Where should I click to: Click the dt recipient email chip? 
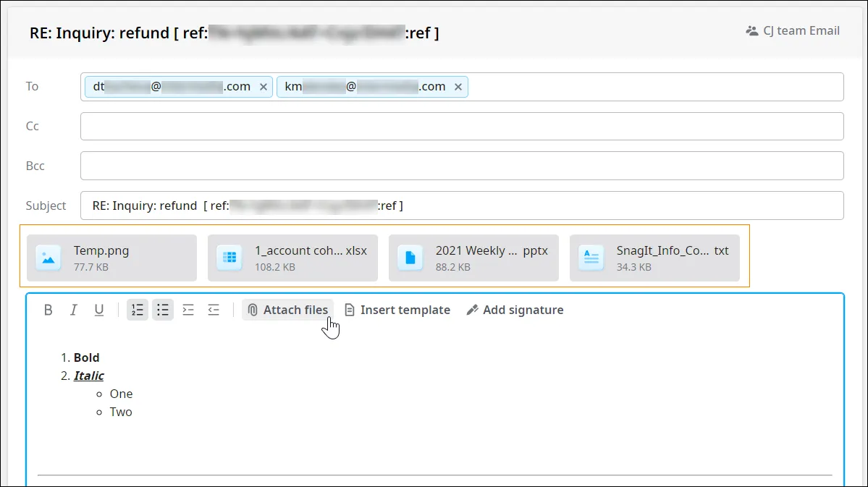click(x=179, y=87)
